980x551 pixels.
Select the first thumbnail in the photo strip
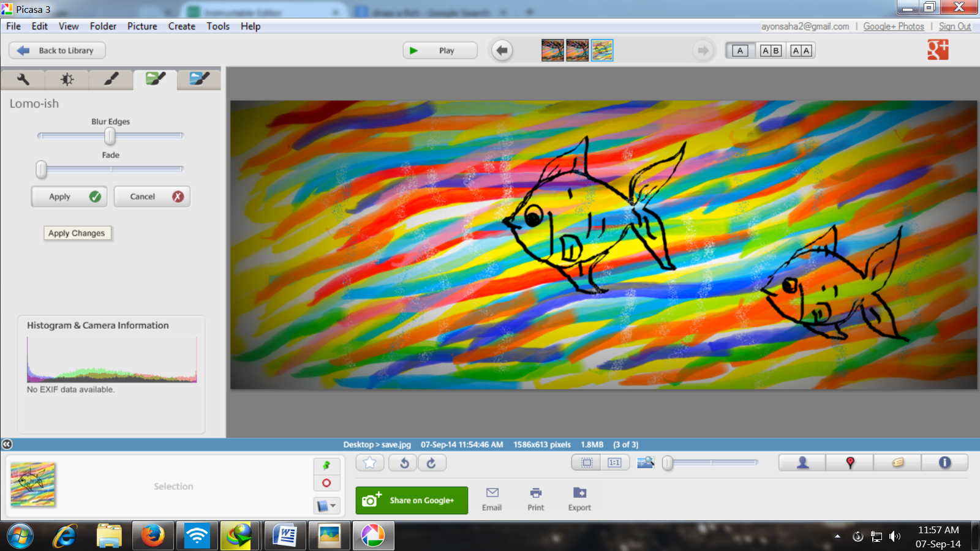point(552,50)
